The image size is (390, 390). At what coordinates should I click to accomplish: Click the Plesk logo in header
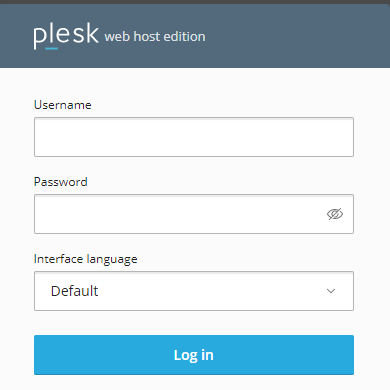[x=66, y=36]
